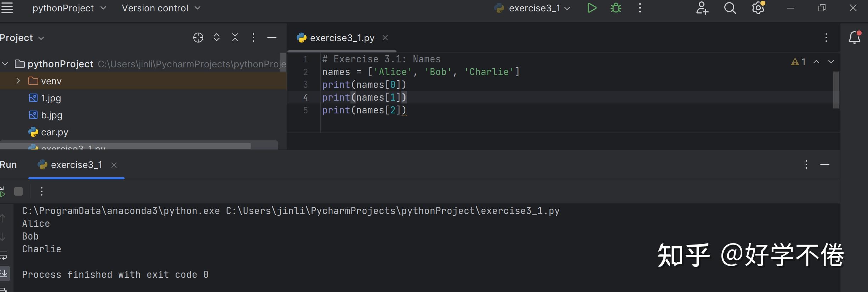Viewport: 868px width, 292px height.
Task: Stop the running process square button
Action: point(18,192)
